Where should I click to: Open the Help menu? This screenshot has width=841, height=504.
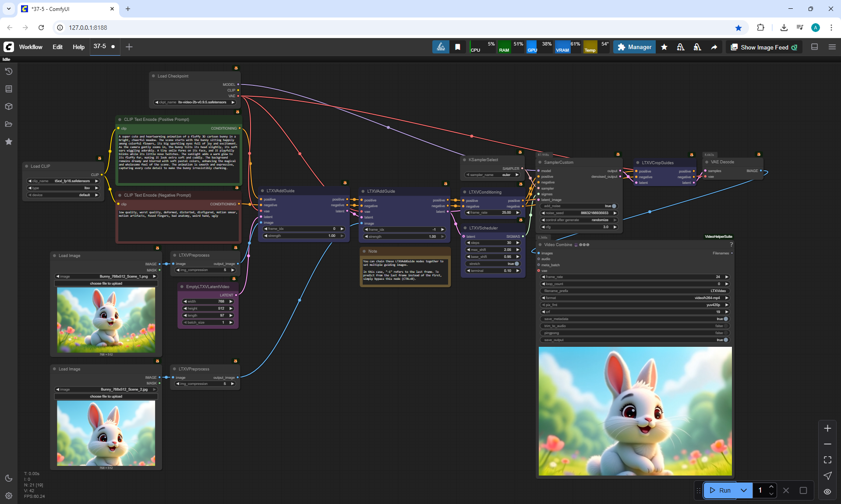click(78, 47)
